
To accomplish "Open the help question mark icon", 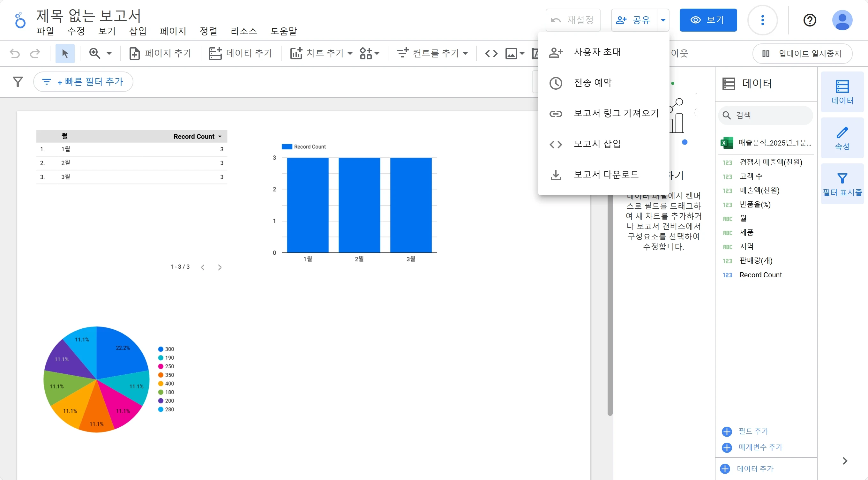I will pos(810,20).
